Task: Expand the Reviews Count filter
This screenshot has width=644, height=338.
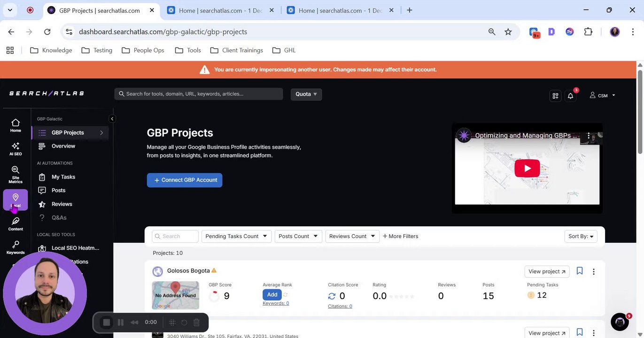Action: coord(352,236)
